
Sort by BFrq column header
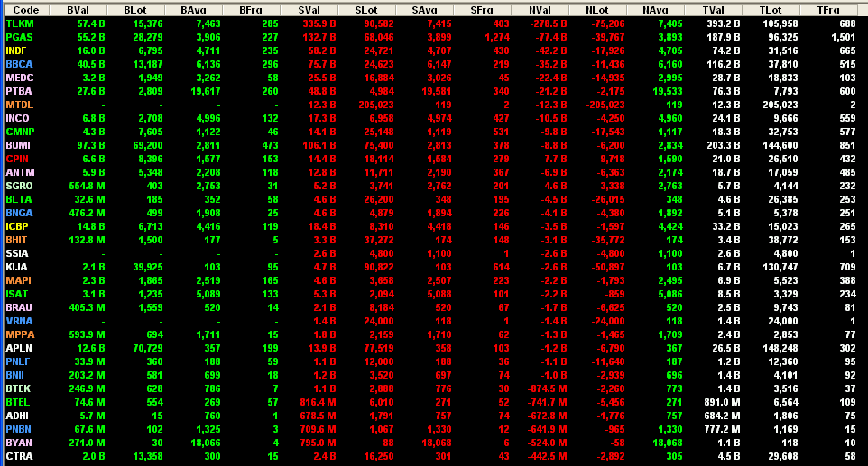point(251,10)
